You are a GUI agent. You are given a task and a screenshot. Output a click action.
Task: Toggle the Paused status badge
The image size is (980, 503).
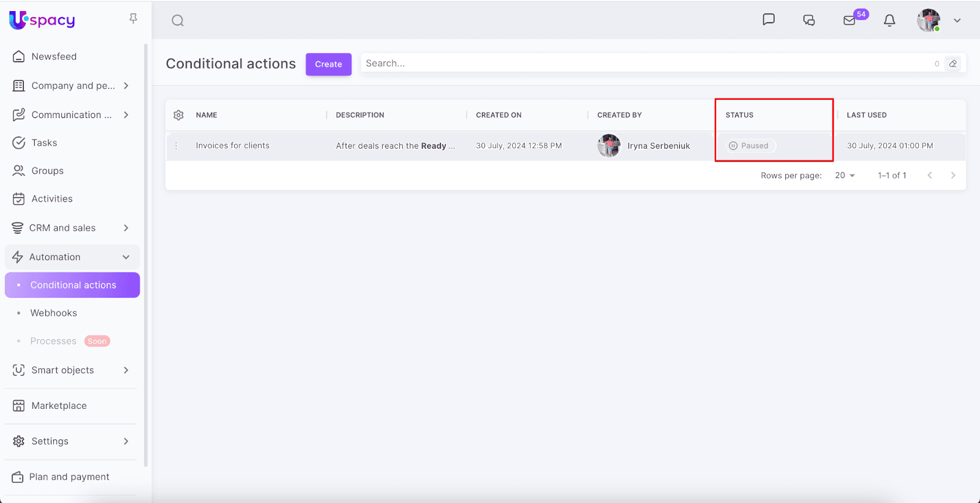[750, 146]
